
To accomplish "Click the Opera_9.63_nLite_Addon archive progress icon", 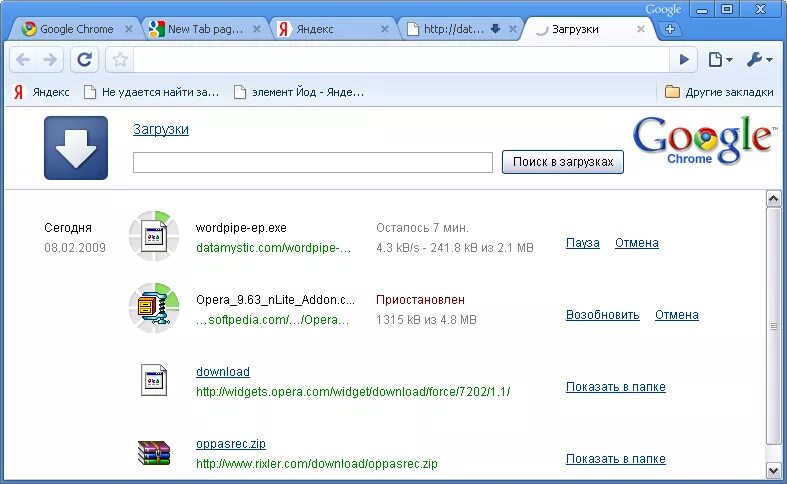I will point(154,308).
